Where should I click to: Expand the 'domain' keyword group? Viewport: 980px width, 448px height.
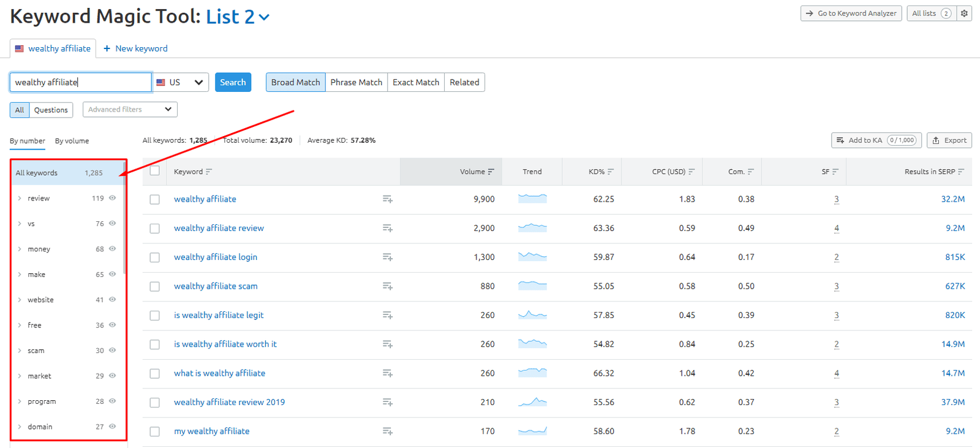click(20, 427)
